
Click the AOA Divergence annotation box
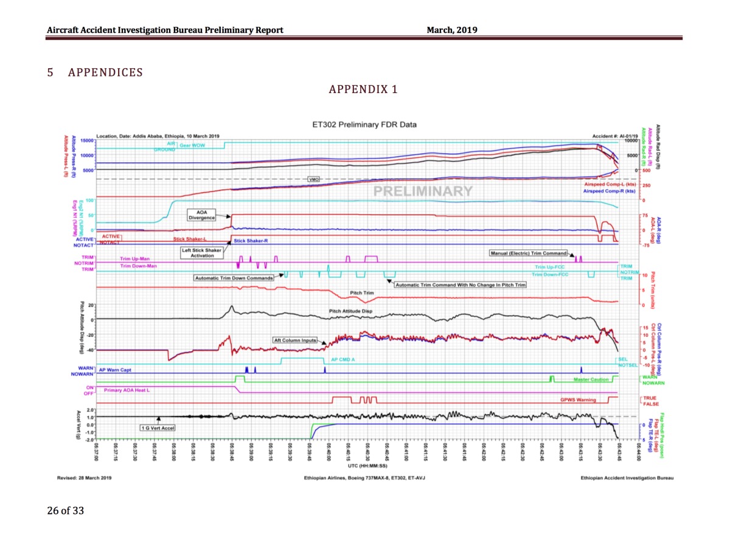(201, 215)
